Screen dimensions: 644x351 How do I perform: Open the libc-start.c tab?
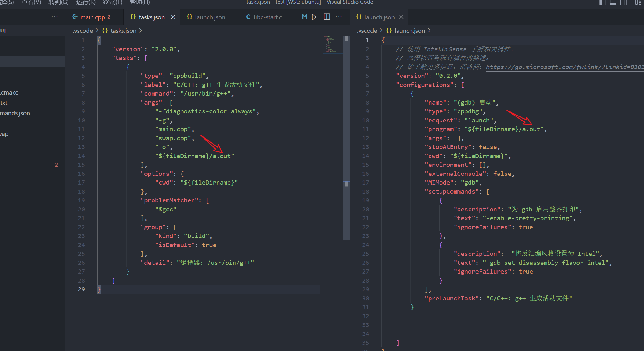[x=267, y=17]
